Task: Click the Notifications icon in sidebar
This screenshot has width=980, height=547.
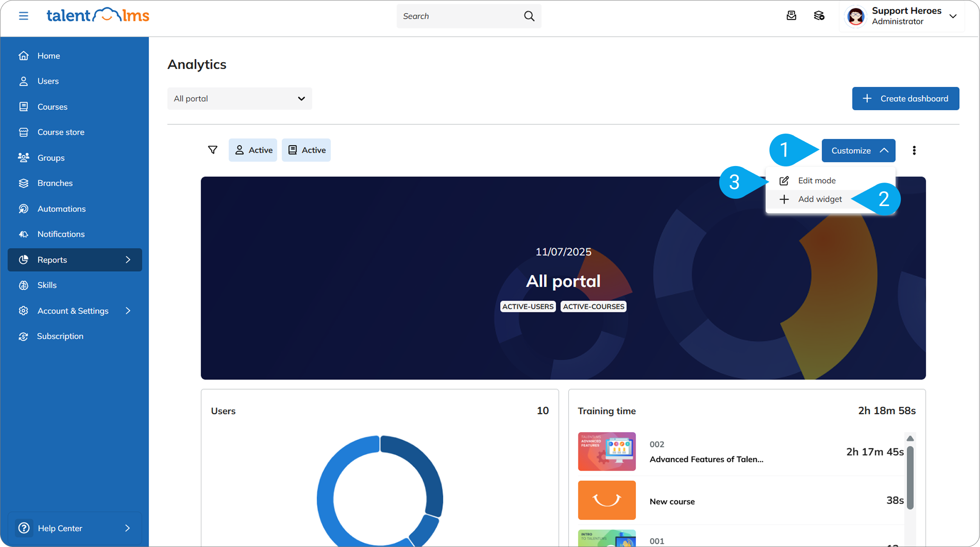Action: tap(24, 234)
